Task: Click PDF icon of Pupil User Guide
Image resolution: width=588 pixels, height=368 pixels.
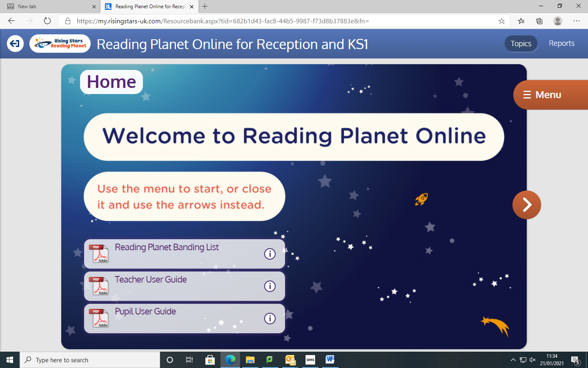Action: [99, 319]
